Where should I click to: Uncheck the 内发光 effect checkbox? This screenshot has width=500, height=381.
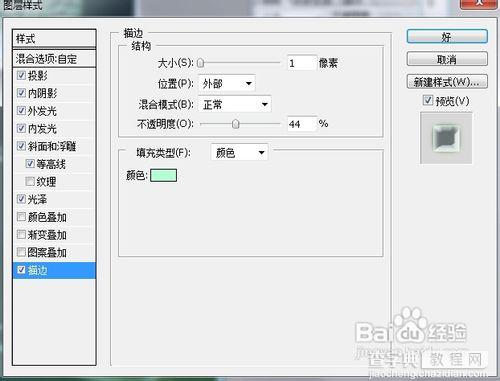21,128
